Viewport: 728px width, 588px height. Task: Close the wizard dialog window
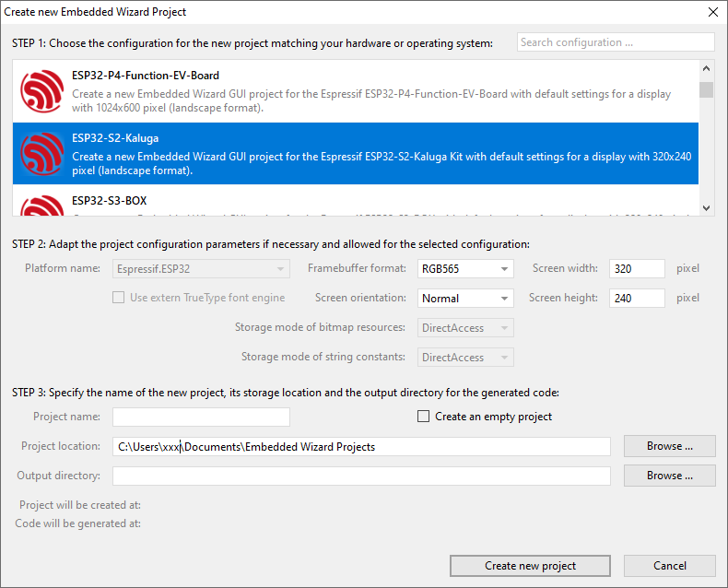[712, 12]
